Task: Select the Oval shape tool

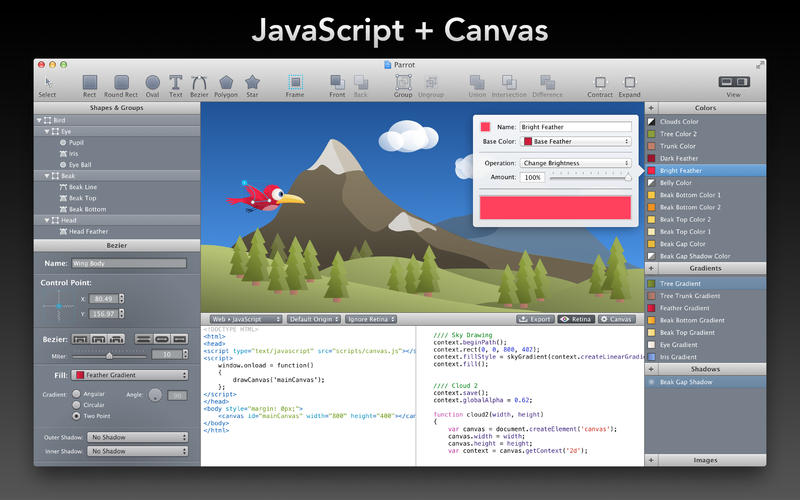Action: coord(153,86)
